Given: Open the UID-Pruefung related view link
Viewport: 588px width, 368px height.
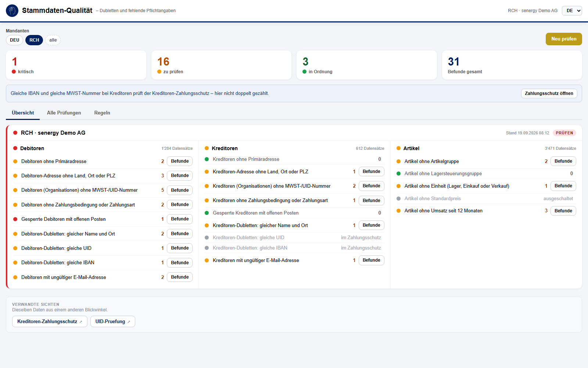Looking at the screenshot, I should tap(113, 322).
